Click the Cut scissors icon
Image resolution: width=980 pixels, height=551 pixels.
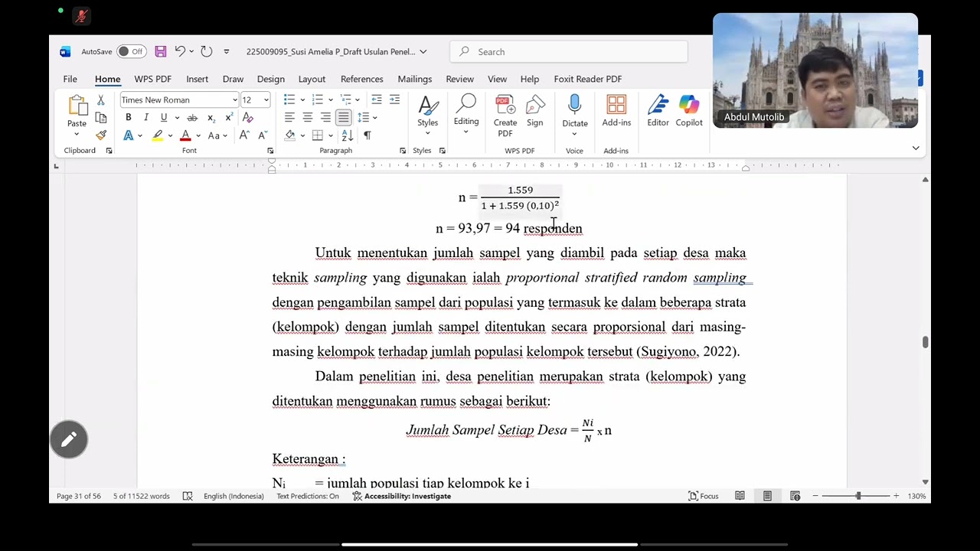pos(100,100)
